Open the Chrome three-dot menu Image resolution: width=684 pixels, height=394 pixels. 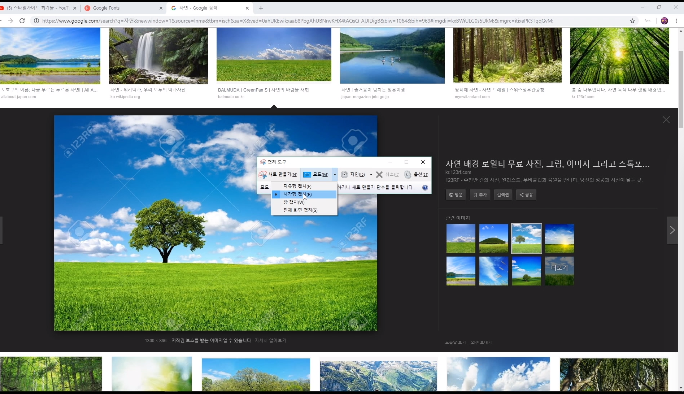tap(677, 21)
